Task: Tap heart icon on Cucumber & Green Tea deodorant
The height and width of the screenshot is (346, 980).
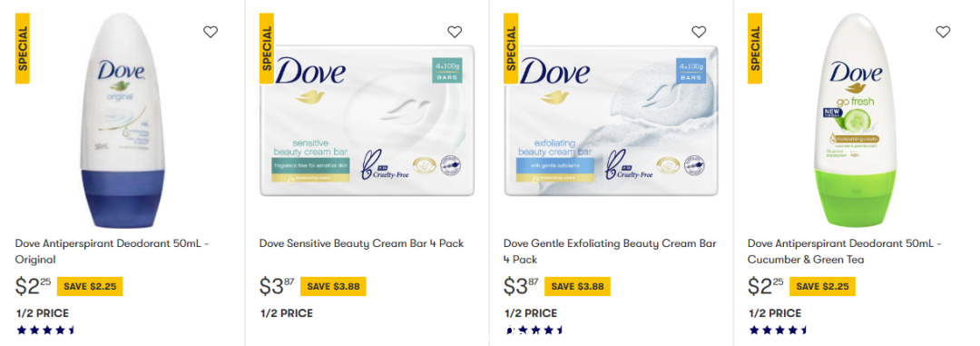Action: (943, 32)
